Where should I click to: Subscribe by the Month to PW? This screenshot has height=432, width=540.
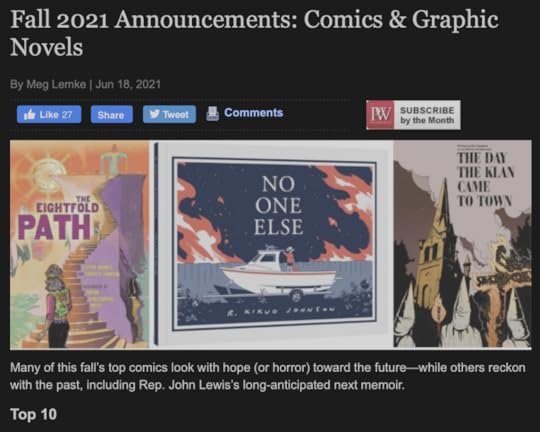coord(413,115)
